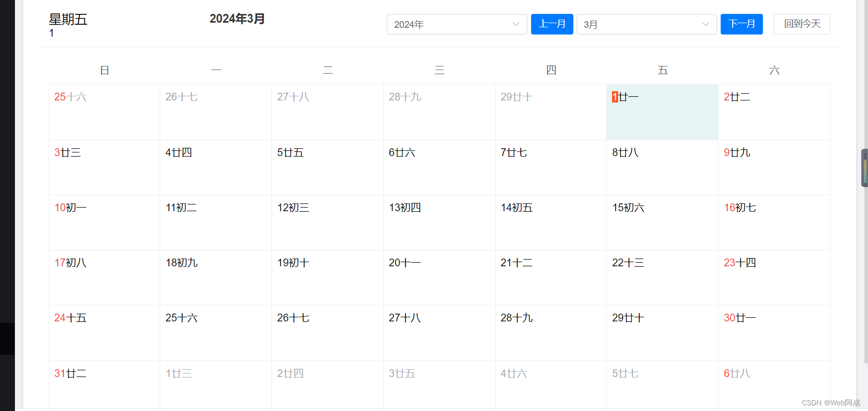Image resolution: width=868 pixels, height=411 pixels.
Task: Open the 2024年 year dropdown
Action: pos(457,24)
